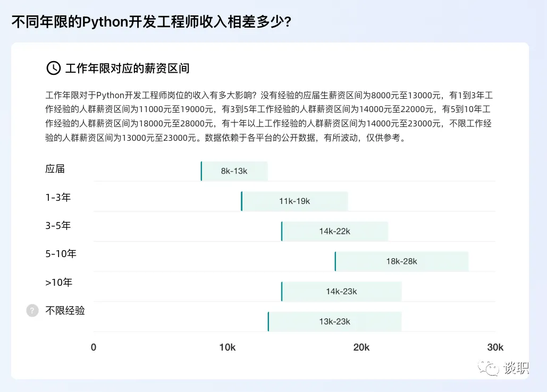The width and height of the screenshot is (547, 392).
Task: Click the 工作年限对应的薪资区间 section heading
Action: point(127,68)
